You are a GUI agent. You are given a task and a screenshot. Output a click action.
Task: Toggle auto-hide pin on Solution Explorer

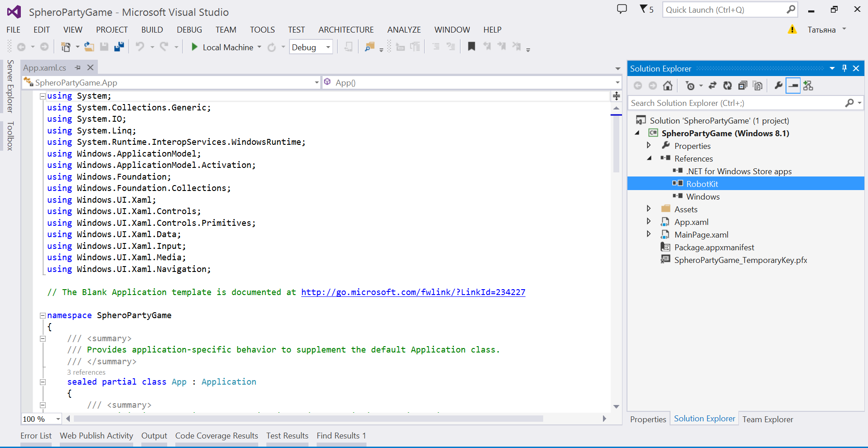[x=844, y=68]
